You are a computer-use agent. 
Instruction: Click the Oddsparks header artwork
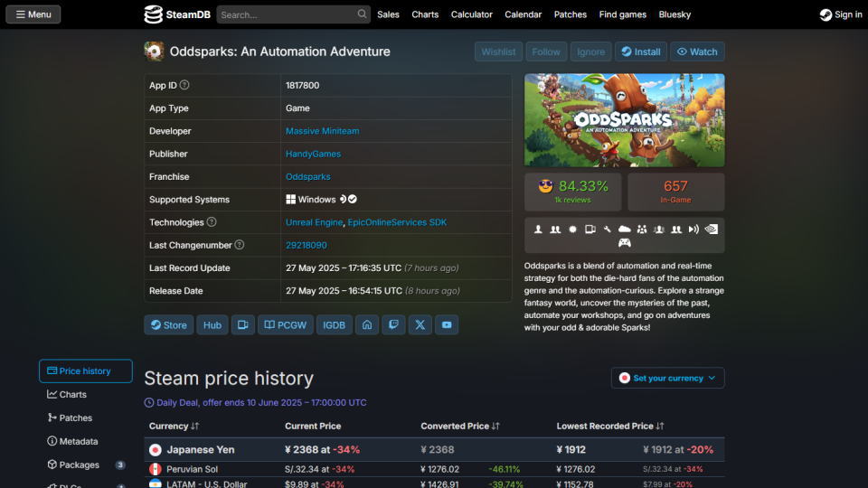pyautogui.click(x=625, y=120)
